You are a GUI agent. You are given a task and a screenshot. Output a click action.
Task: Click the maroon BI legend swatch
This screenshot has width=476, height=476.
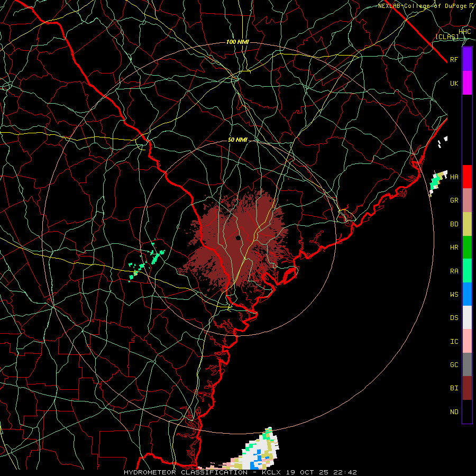(x=467, y=388)
